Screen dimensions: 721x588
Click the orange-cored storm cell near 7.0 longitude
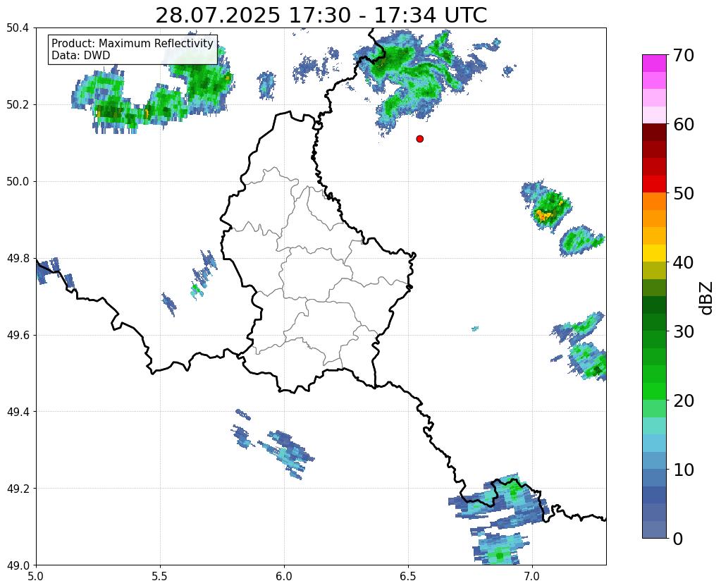coord(547,206)
